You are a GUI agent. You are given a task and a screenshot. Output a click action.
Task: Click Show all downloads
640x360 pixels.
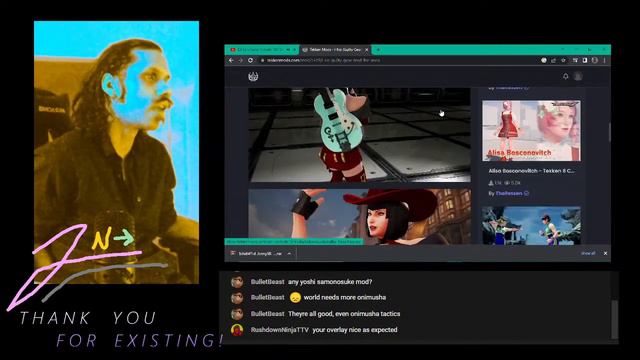pyautogui.click(x=588, y=253)
